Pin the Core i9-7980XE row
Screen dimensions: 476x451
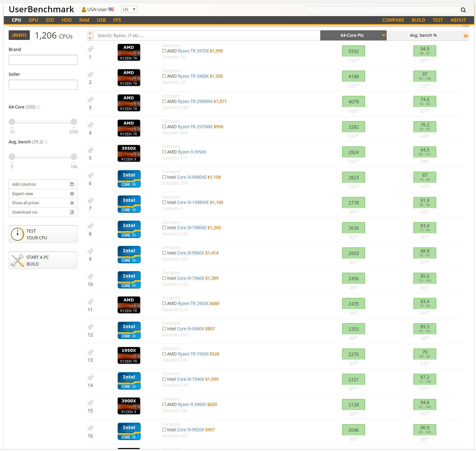coord(90,226)
